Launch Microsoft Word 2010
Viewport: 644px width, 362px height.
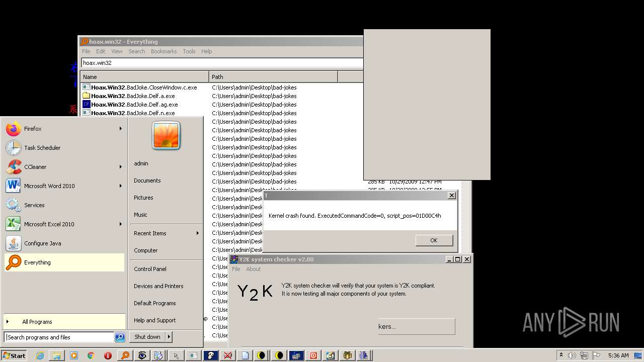pos(64,186)
